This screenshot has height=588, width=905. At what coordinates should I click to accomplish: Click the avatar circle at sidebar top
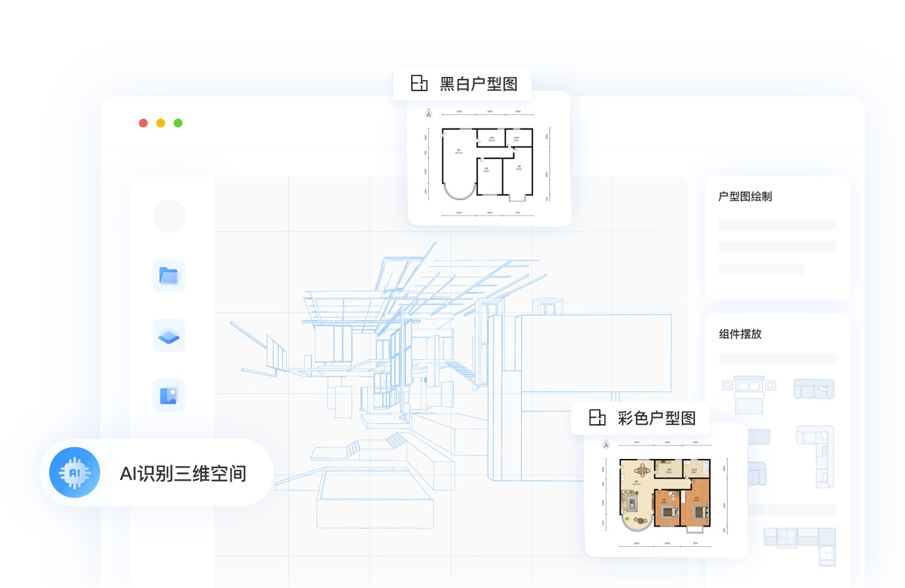(x=168, y=216)
